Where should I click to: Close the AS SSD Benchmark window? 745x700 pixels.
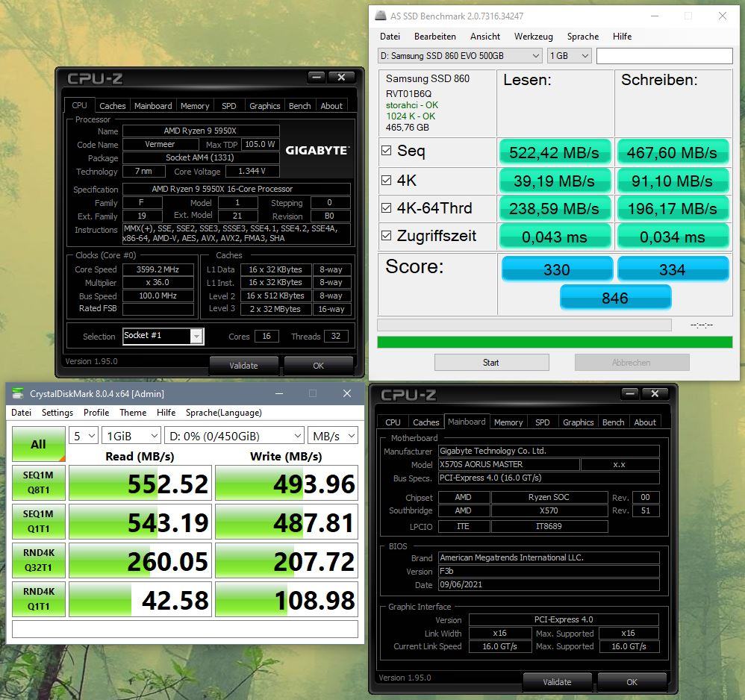723,16
